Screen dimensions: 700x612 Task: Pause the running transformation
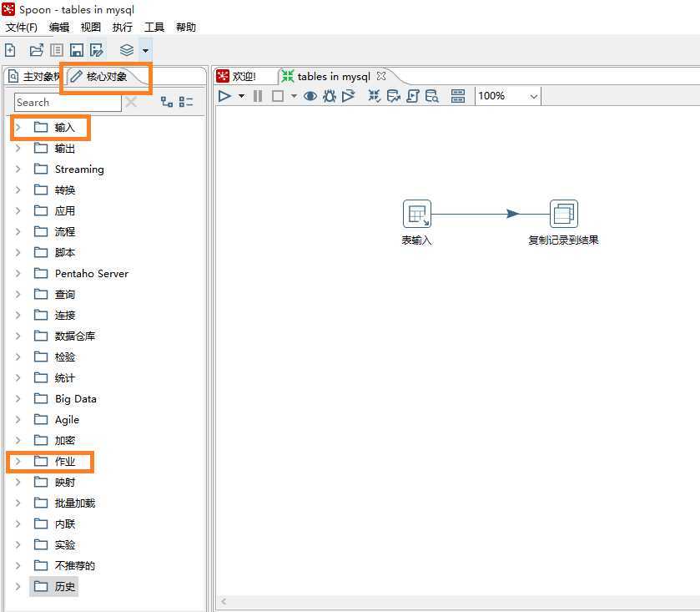pyautogui.click(x=258, y=96)
